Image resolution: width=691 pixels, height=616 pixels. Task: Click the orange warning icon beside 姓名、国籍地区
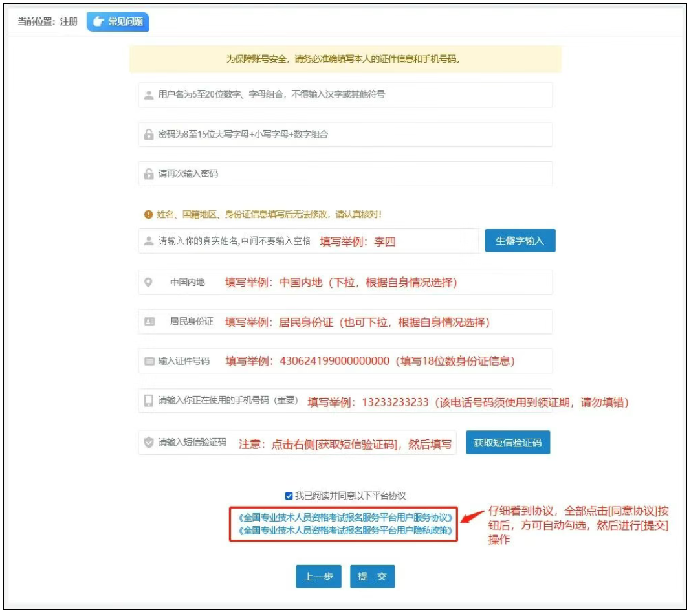pos(149,215)
